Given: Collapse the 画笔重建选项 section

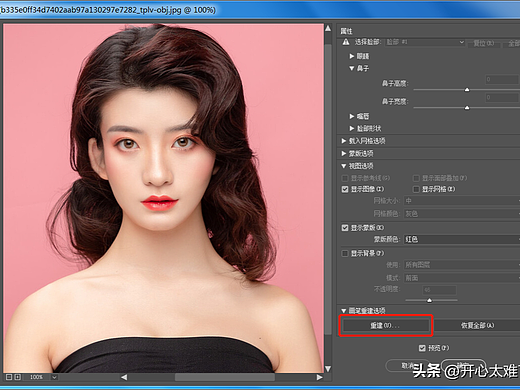Looking at the screenshot, I should 344,310.
